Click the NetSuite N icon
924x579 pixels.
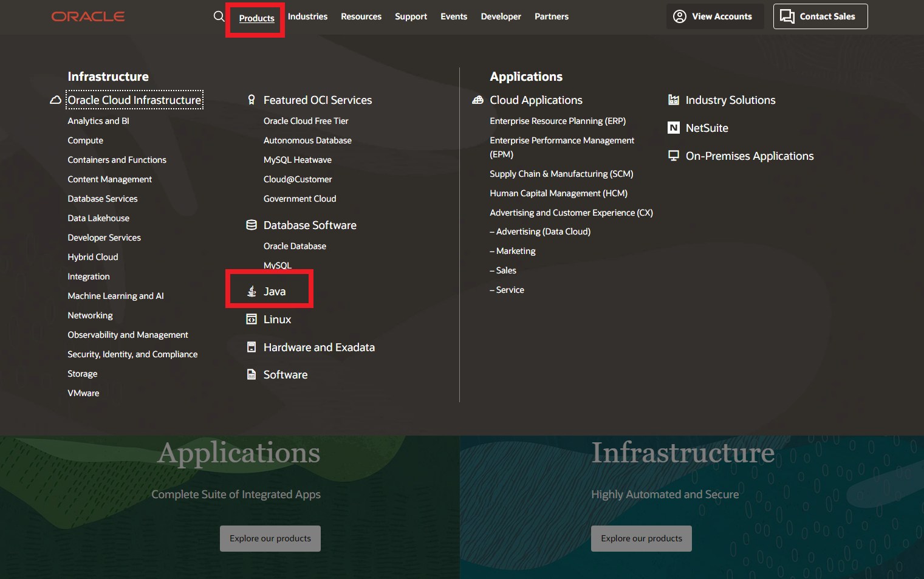point(674,128)
